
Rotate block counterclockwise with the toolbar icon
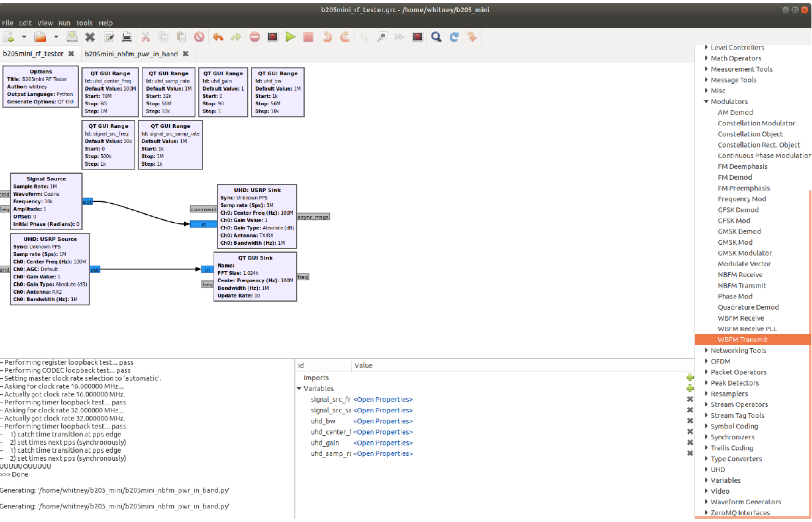click(327, 37)
